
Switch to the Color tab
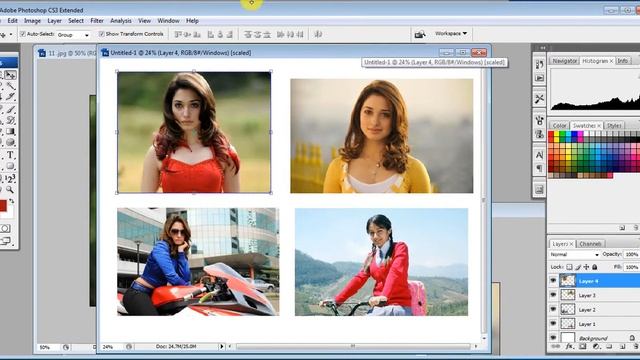pyautogui.click(x=559, y=126)
